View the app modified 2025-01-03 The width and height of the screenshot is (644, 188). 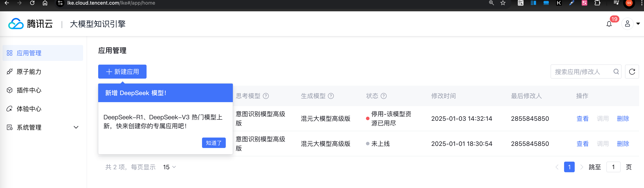tap(583, 119)
